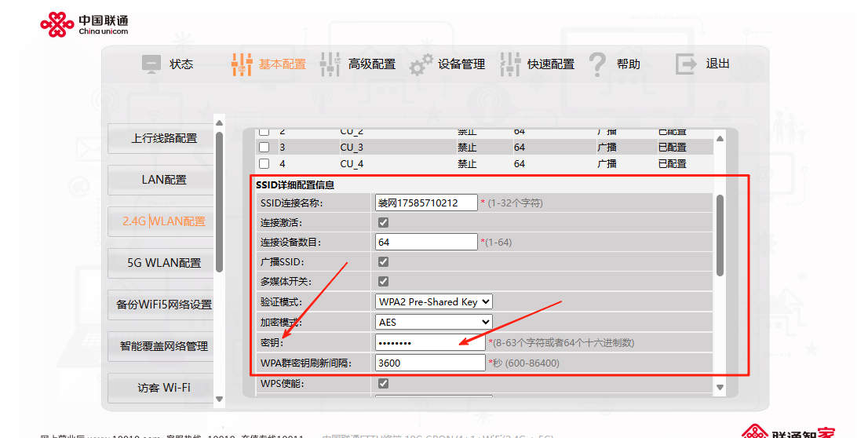868x438 pixels.
Task: Click the WPA群密钥刷新间隔 field
Action: 430,363
